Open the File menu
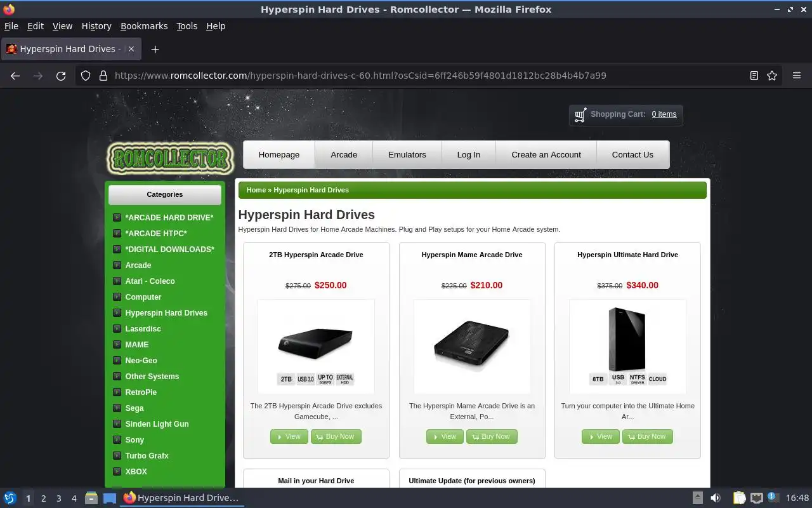 [x=11, y=26]
